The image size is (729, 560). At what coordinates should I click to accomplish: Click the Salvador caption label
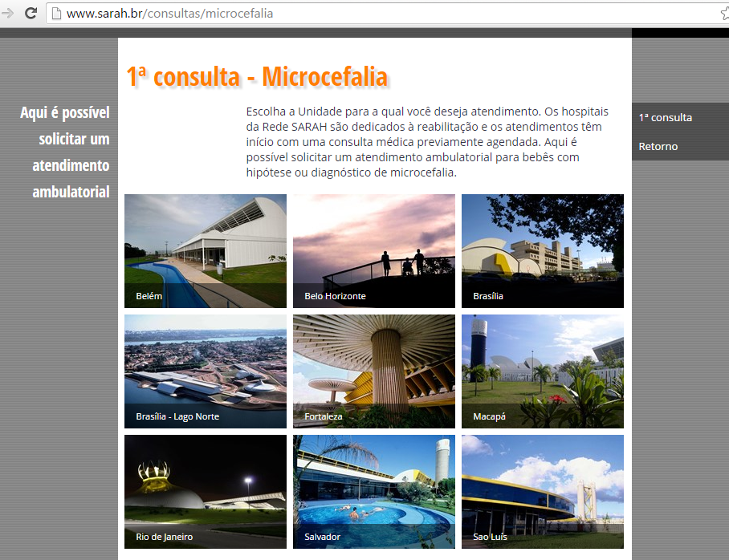pos(322,537)
